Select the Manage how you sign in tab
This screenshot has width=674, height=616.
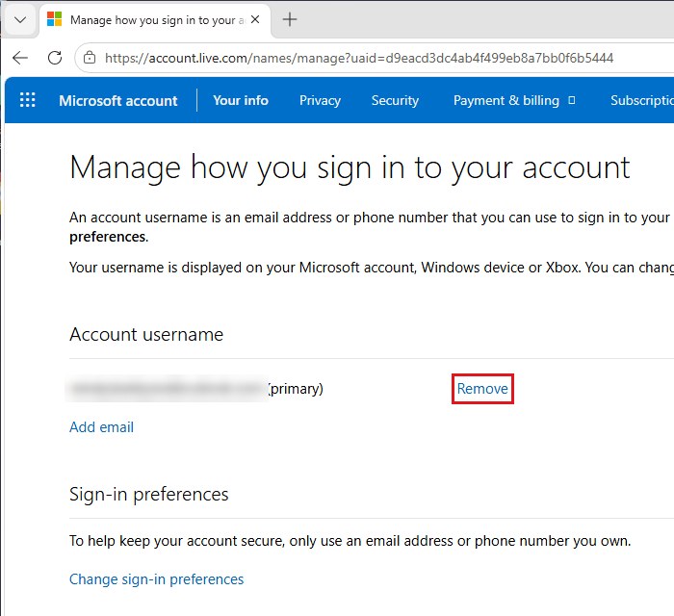pos(155,20)
